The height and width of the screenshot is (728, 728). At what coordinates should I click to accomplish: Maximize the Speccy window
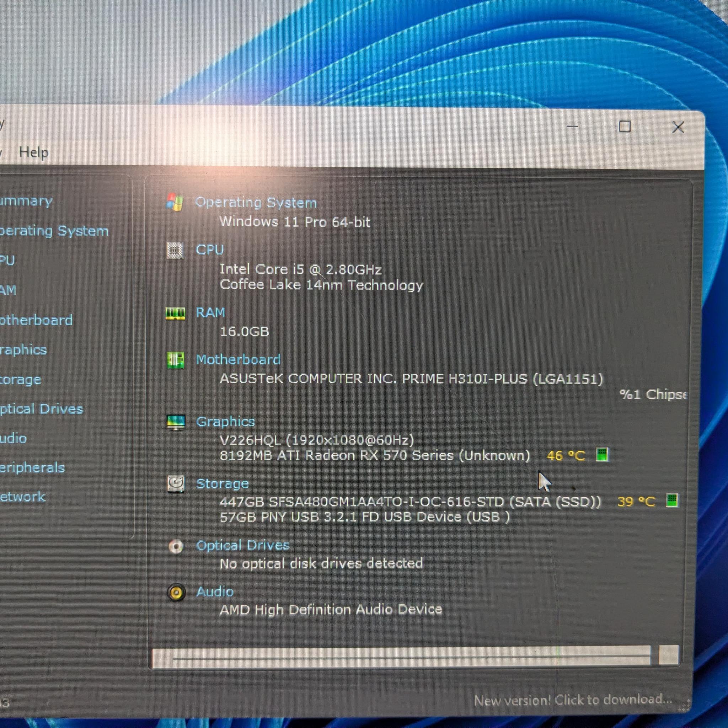coord(625,127)
